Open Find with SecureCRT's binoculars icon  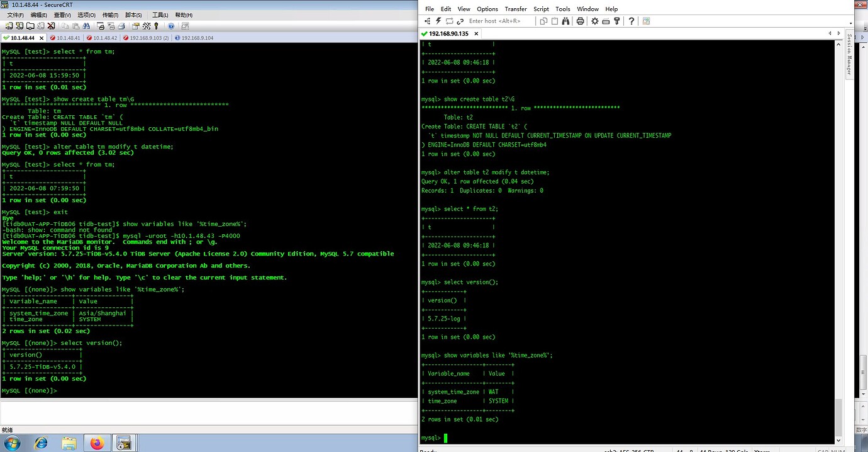87,25
